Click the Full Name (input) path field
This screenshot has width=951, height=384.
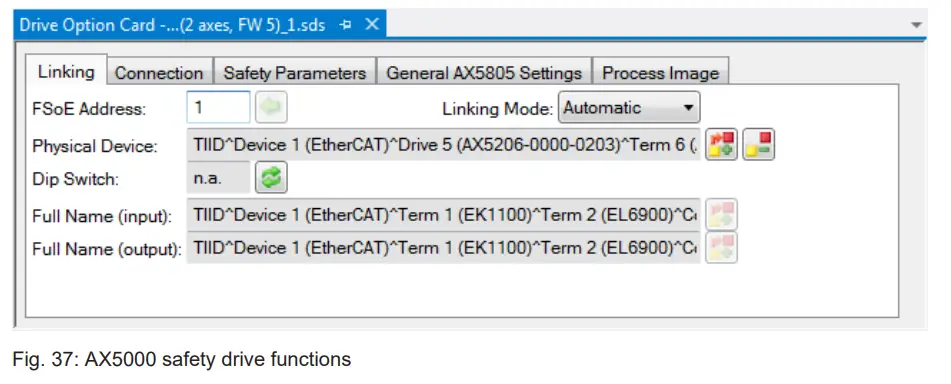(x=444, y=214)
